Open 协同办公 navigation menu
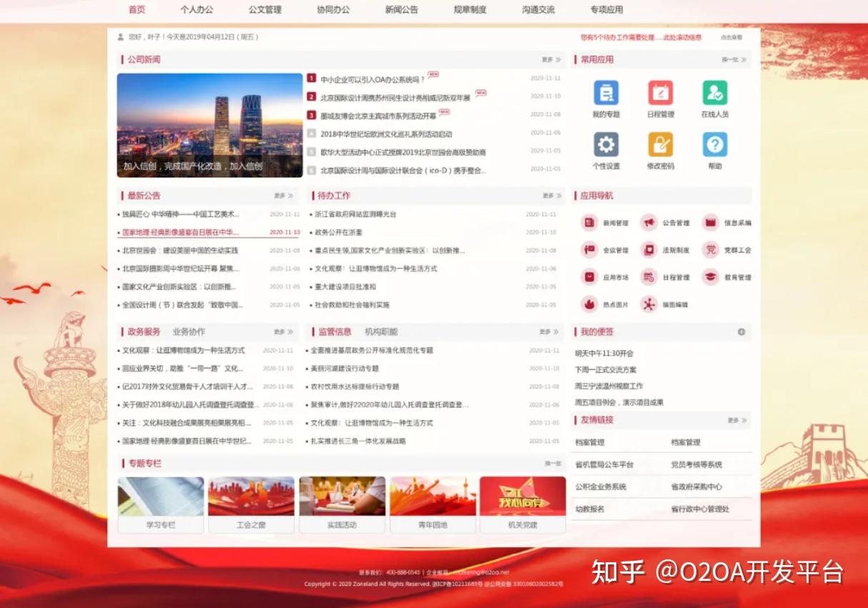 click(x=333, y=10)
